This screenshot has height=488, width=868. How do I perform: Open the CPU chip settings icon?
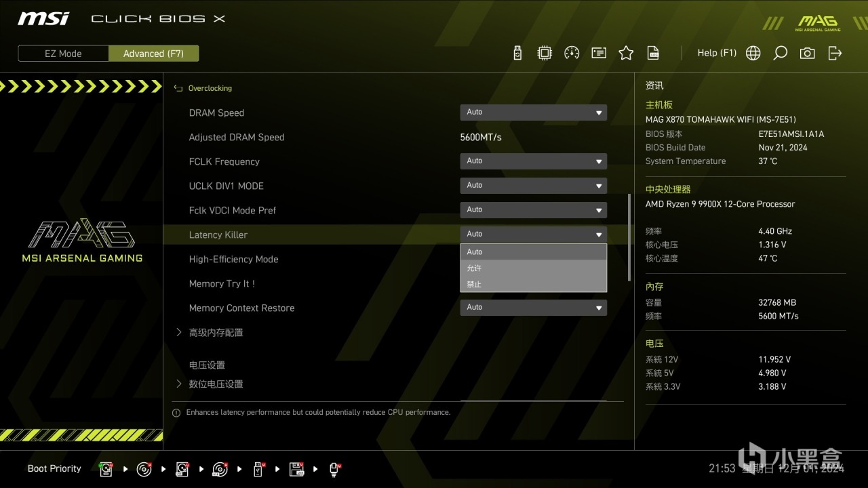[545, 53]
